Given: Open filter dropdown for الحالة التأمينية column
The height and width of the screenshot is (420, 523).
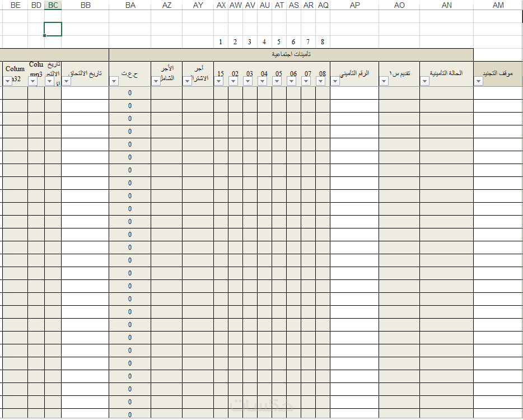Looking at the screenshot, I should 424,81.
